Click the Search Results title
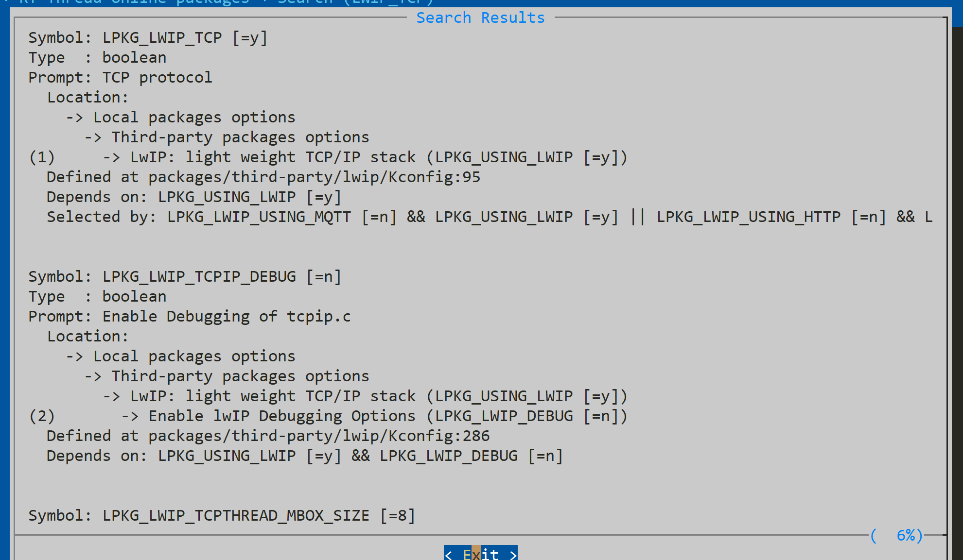 click(480, 18)
